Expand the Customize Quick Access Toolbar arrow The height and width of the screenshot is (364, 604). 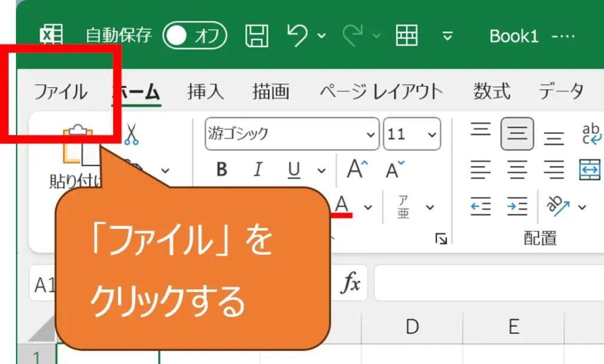448,37
